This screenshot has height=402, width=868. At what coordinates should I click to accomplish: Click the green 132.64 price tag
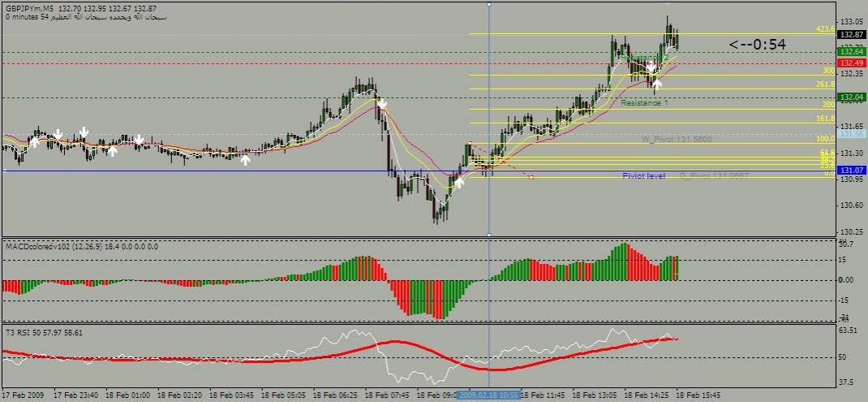(x=852, y=51)
